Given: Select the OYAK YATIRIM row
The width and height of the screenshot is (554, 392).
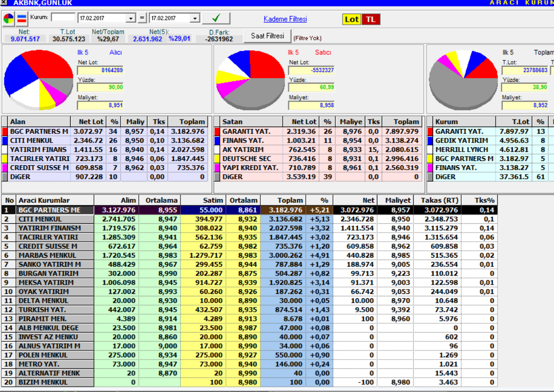Looking at the screenshot, I should tap(250, 292).
